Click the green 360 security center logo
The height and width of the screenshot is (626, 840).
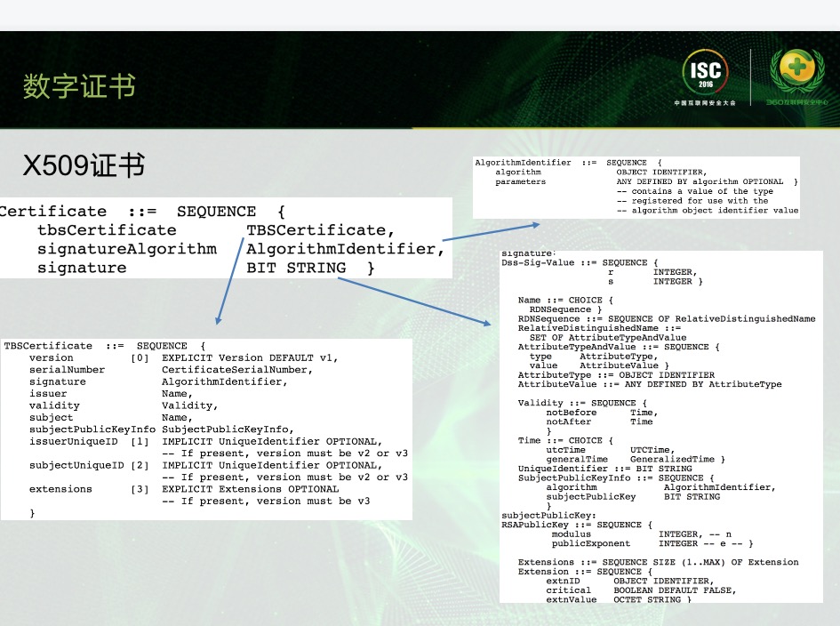click(796, 76)
